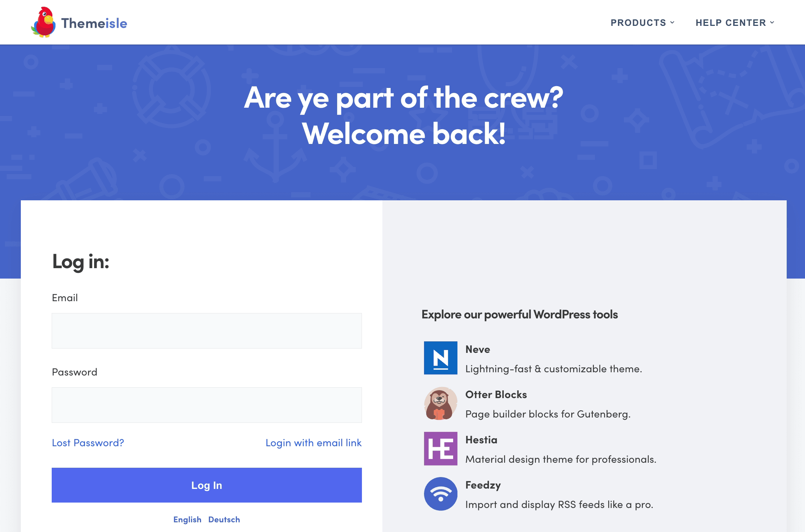The width and height of the screenshot is (805, 532).
Task: Click the Neve theme icon
Action: pos(441,358)
